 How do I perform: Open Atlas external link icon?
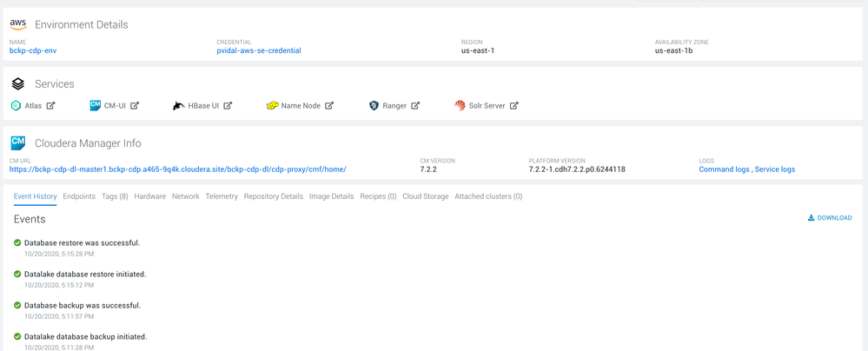(x=50, y=106)
